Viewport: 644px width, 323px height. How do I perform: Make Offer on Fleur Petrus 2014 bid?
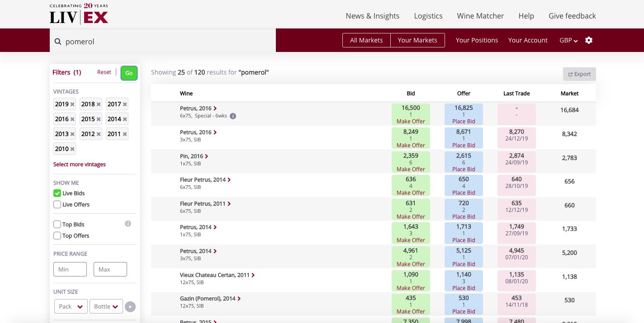click(x=411, y=193)
